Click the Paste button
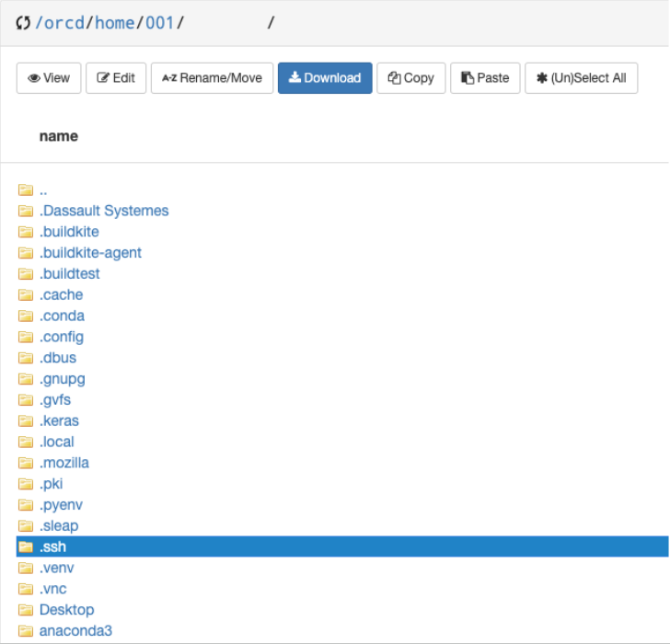 (485, 78)
